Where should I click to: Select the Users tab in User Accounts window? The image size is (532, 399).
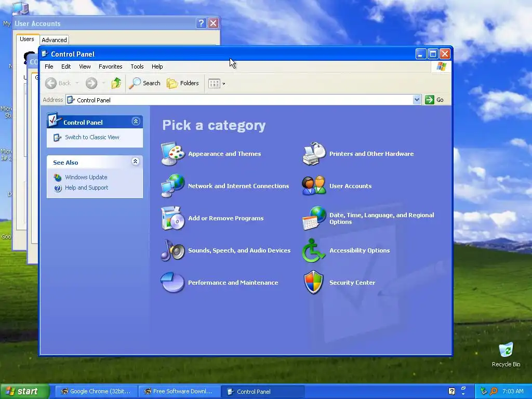(27, 39)
